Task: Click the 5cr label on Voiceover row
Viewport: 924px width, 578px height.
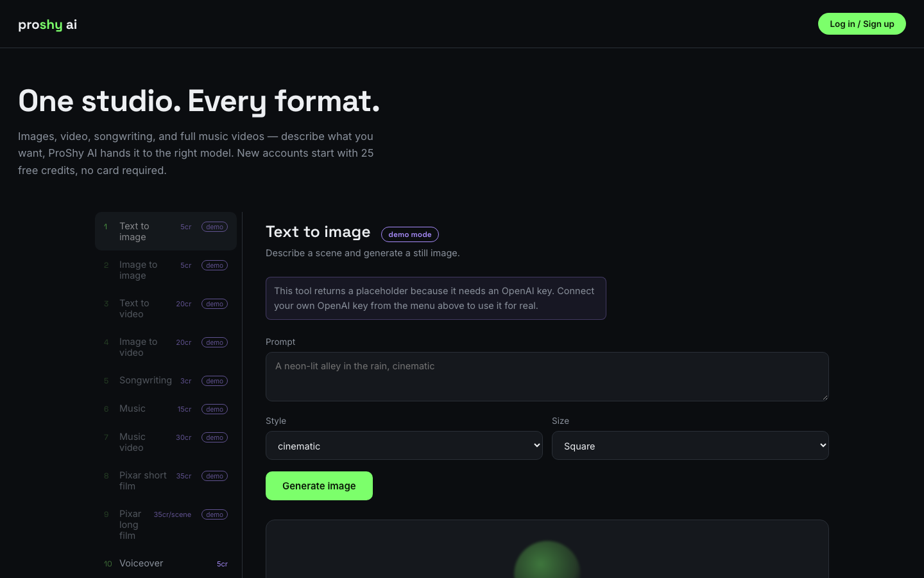Action: [x=222, y=564]
